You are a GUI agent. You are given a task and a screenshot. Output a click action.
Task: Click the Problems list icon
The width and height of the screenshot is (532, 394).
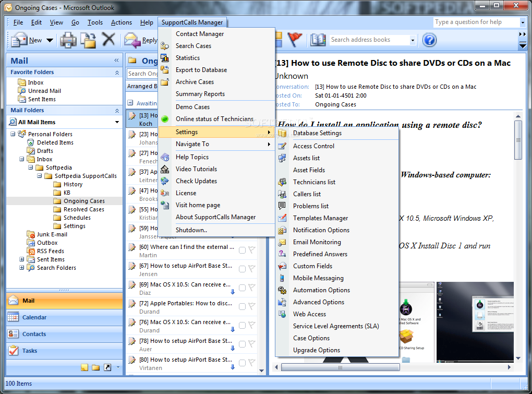tap(282, 206)
